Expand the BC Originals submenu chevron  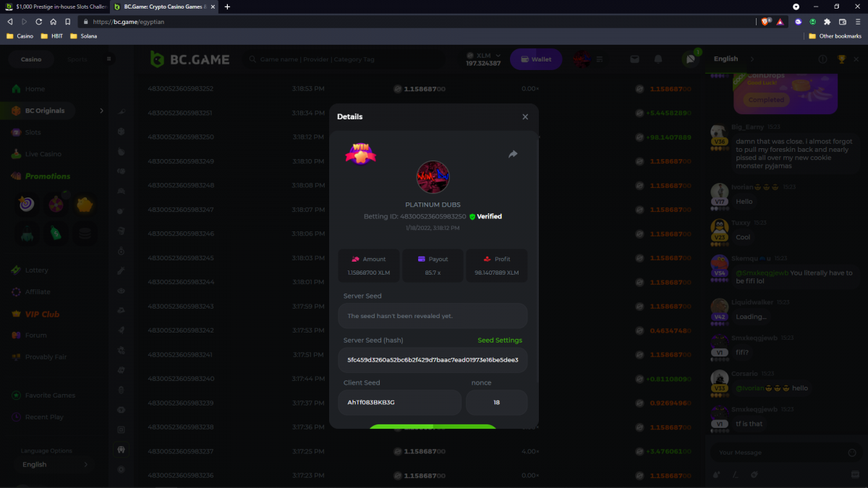101,111
